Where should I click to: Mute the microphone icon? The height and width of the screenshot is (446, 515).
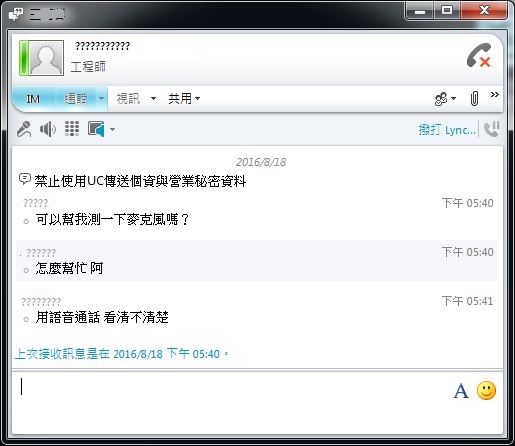24,129
